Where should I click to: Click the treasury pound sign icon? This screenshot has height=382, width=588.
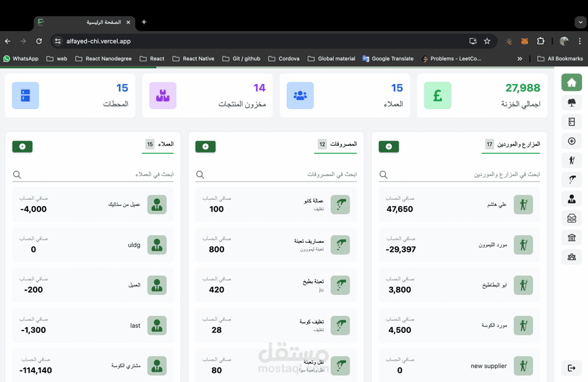coord(437,96)
